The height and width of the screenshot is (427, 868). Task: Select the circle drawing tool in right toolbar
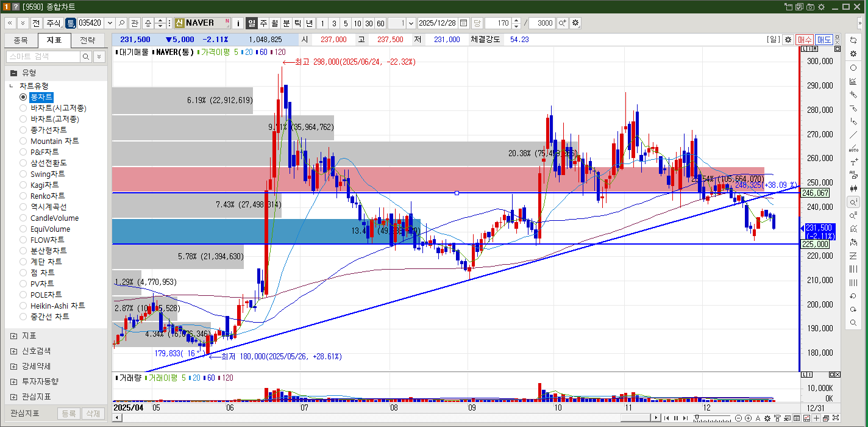[853, 68]
